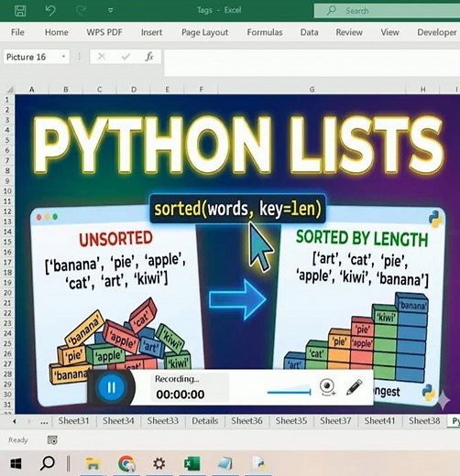Switch to Sheet31 tab
This screenshot has height=476, width=460.
point(73,421)
